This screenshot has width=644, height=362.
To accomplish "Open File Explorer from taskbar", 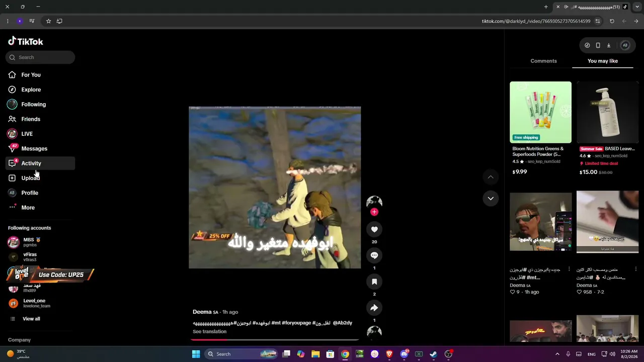I will (x=315, y=354).
